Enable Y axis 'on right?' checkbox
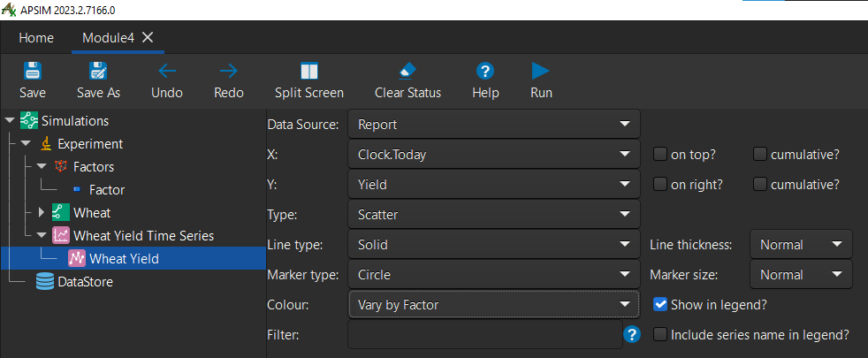Viewport: 868px width, 358px height. pos(660,184)
